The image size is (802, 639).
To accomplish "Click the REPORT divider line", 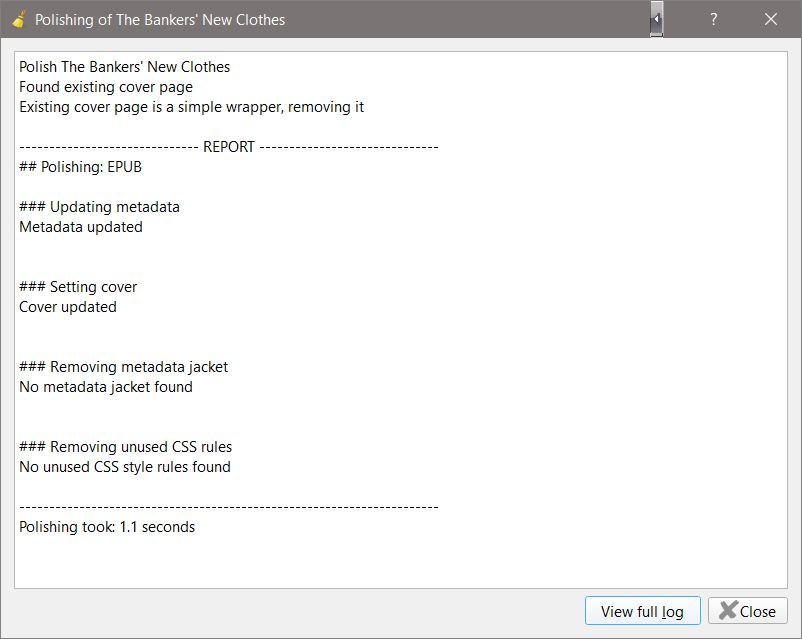I will [228, 147].
